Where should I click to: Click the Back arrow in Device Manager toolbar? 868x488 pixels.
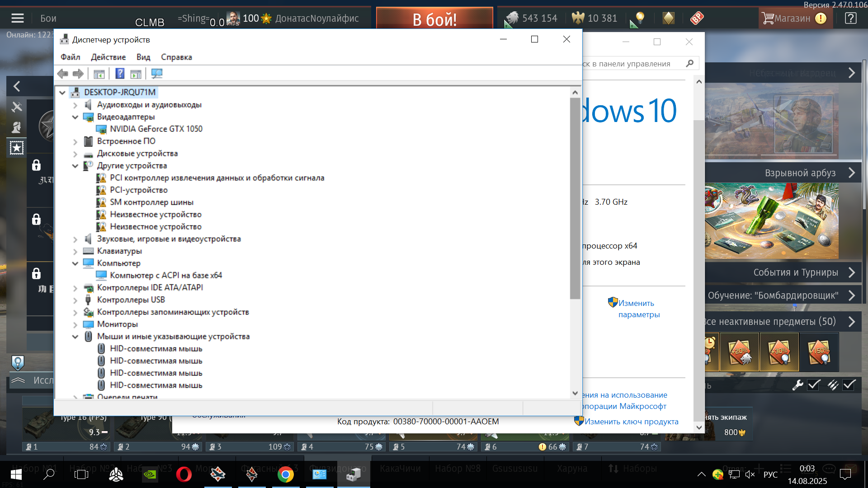coord(63,74)
